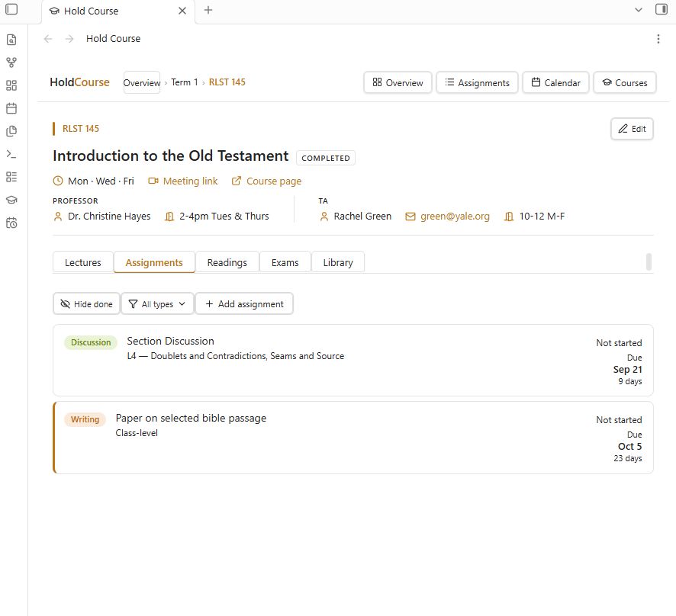This screenshot has width=676, height=616.
Task: Open the command terminal sidebar icon
Action: 11,154
